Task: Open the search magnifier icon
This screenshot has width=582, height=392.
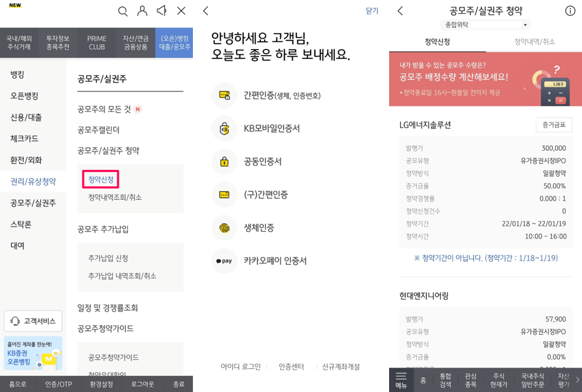Action: pos(123,11)
